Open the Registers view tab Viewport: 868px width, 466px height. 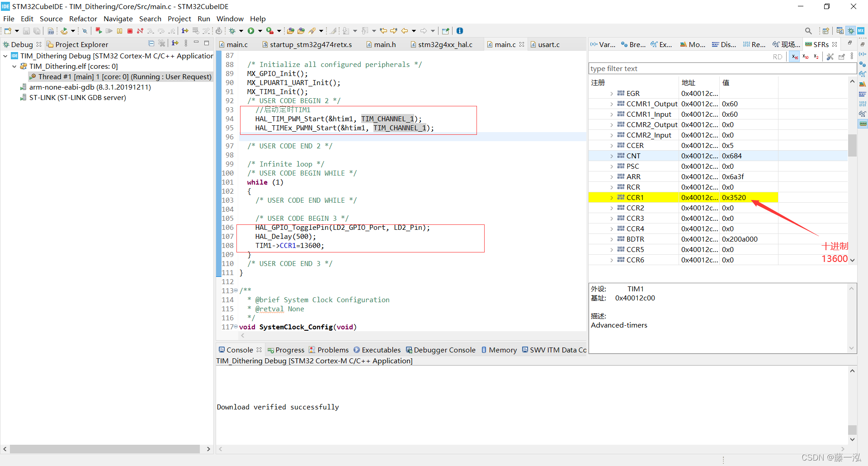coord(755,44)
